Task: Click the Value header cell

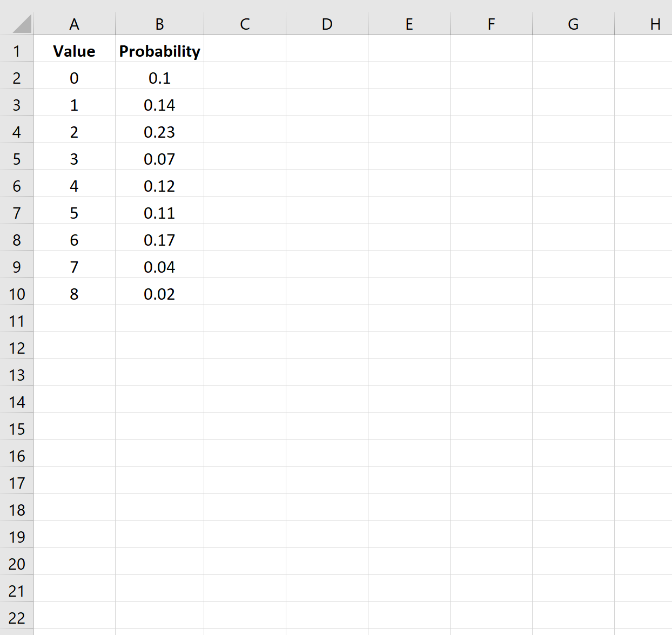Action: (x=75, y=51)
